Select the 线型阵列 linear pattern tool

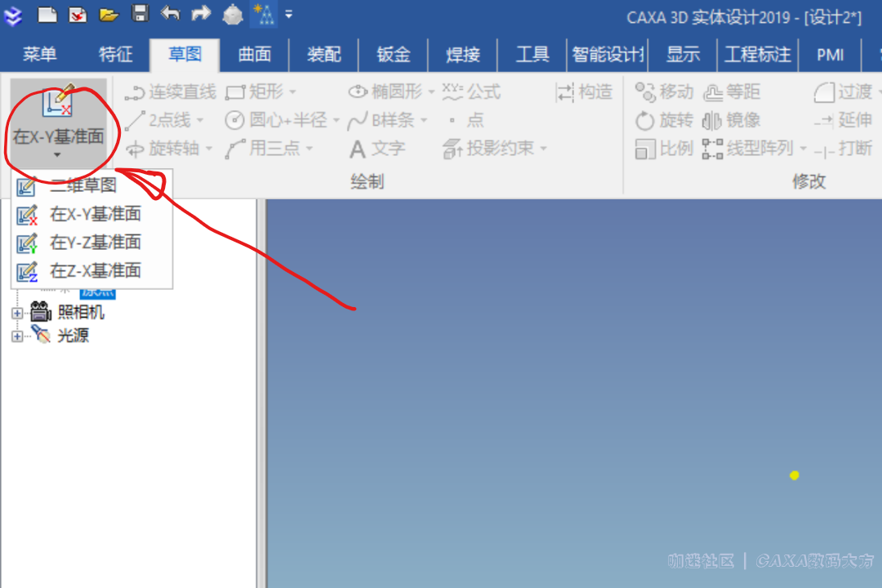(749, 149)
